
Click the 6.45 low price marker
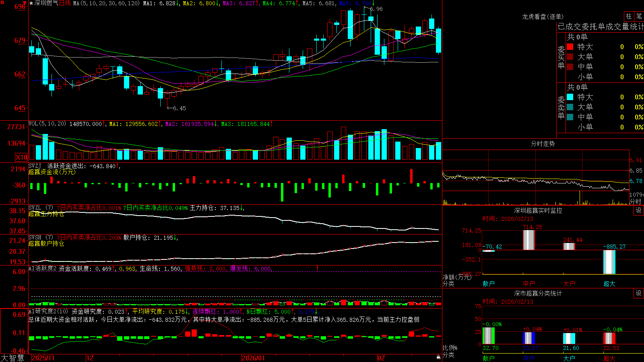click(x=180, y=108)
